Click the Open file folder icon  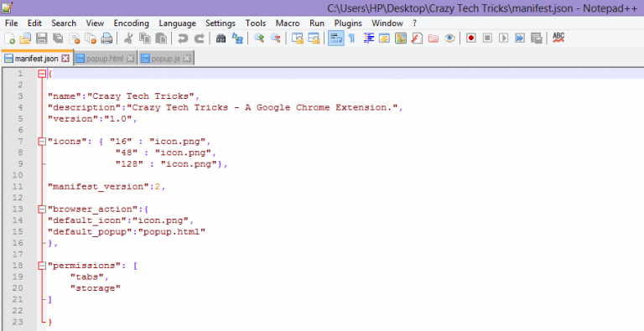[25, 39]
